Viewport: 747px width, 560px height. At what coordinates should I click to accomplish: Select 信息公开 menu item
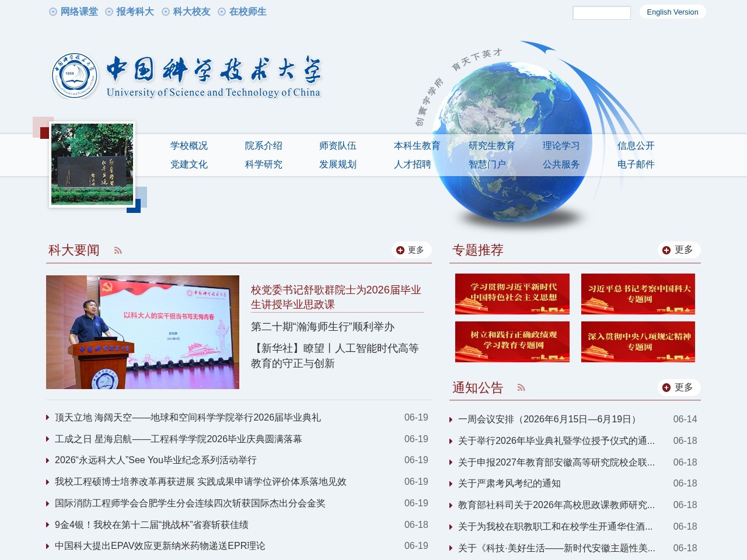636,146
